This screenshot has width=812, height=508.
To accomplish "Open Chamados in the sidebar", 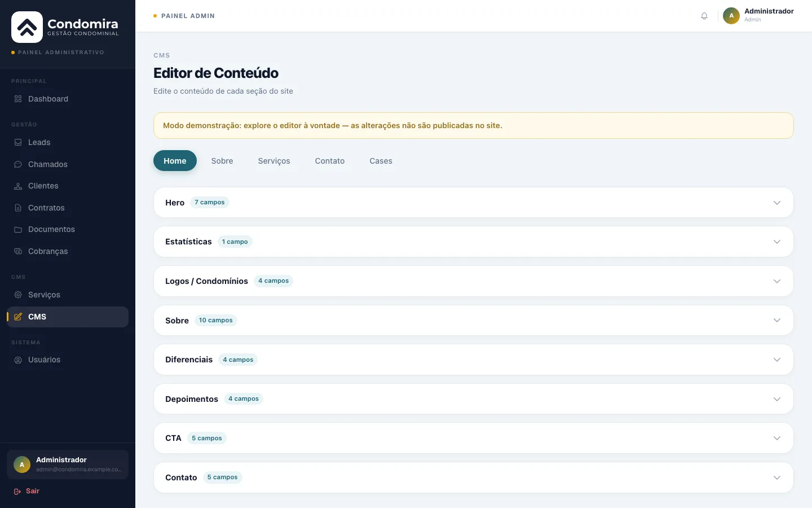I will click(x=68, y=164).
